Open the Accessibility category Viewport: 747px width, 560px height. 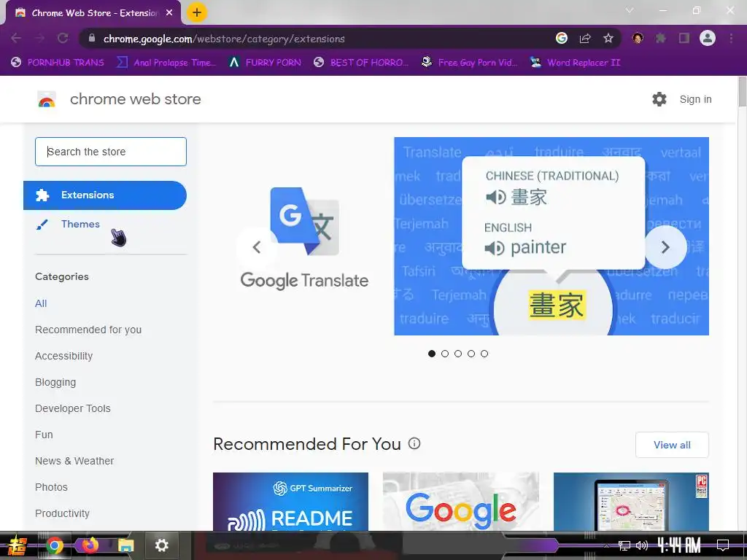click(x=64, y=356)
